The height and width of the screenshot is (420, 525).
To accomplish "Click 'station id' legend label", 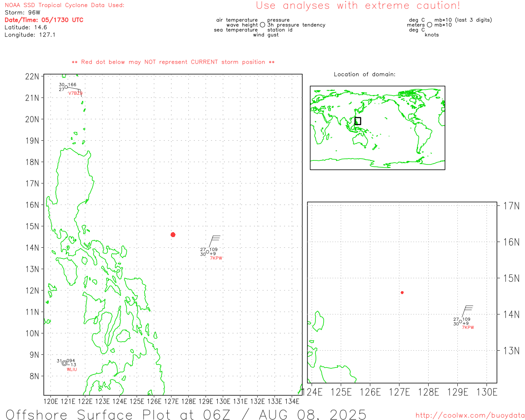I will (280, 30).
